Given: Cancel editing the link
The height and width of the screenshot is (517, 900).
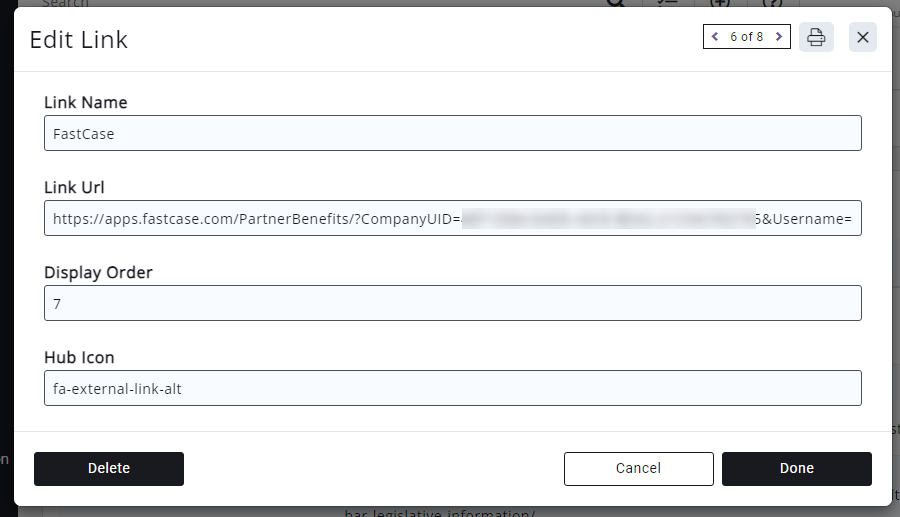Looking at the screenshot, I should tap(638, 468).
